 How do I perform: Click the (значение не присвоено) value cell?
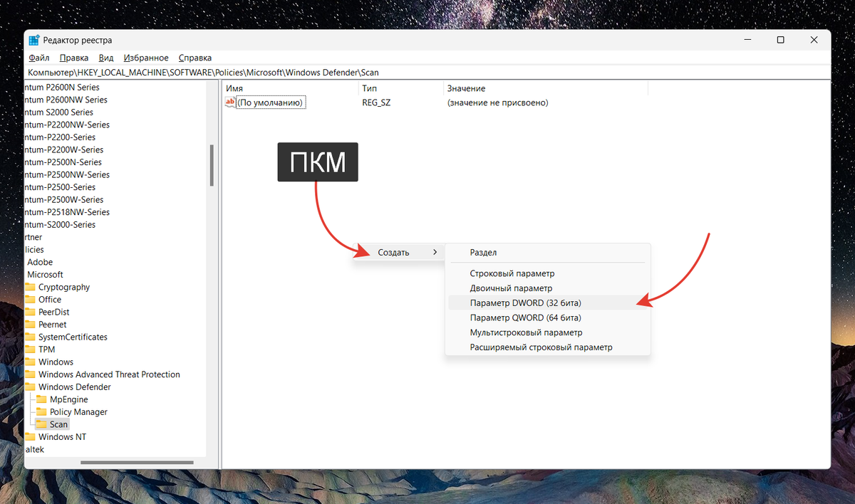[x=497, y=103]
